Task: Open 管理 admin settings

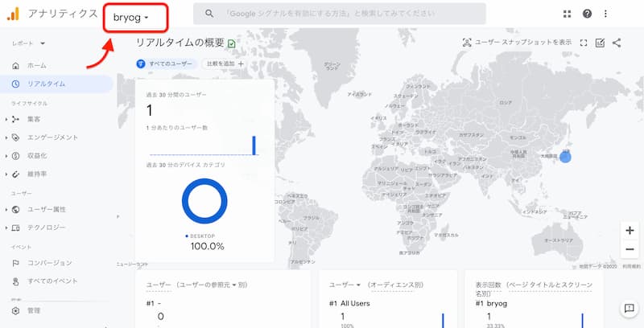Action: coord(34,311)
